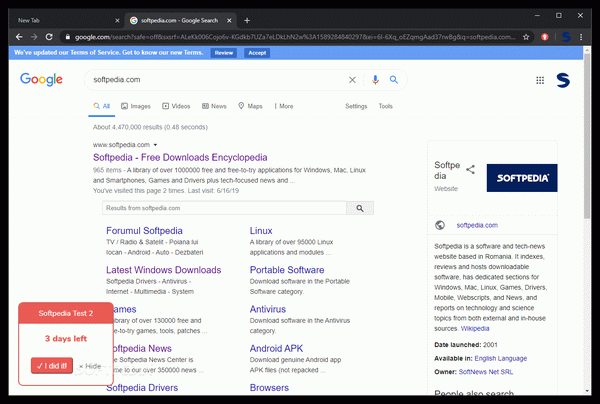Go back to the previous page
Screen dimensions: 600x404
[19, 37]
